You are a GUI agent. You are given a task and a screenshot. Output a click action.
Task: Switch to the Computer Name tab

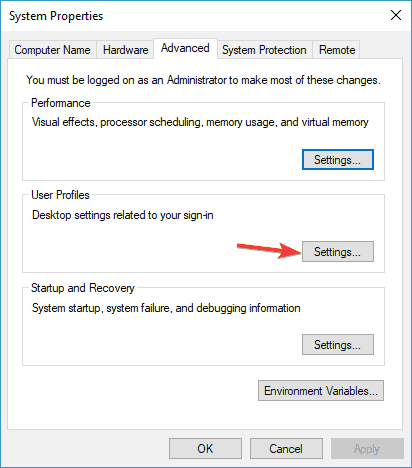[52, 50]
